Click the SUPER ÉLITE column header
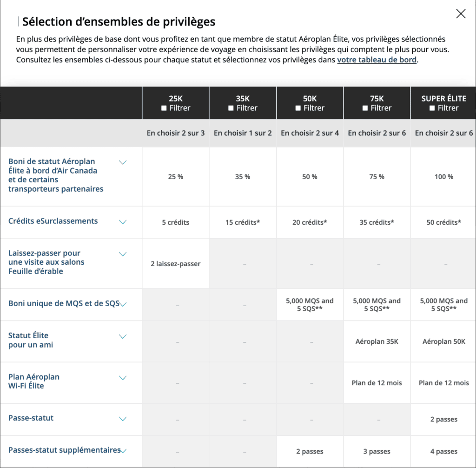Image resolution: width=476 pixels, height=468 pixels. tap(443, 99)
